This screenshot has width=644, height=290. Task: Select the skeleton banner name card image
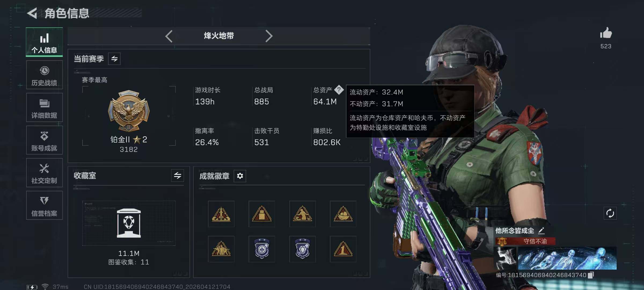(567, 258)
